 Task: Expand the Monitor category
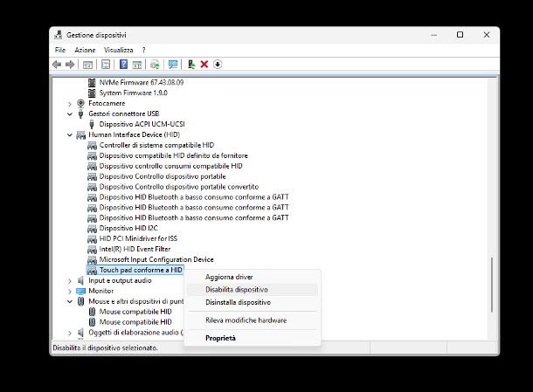(70, 292)
